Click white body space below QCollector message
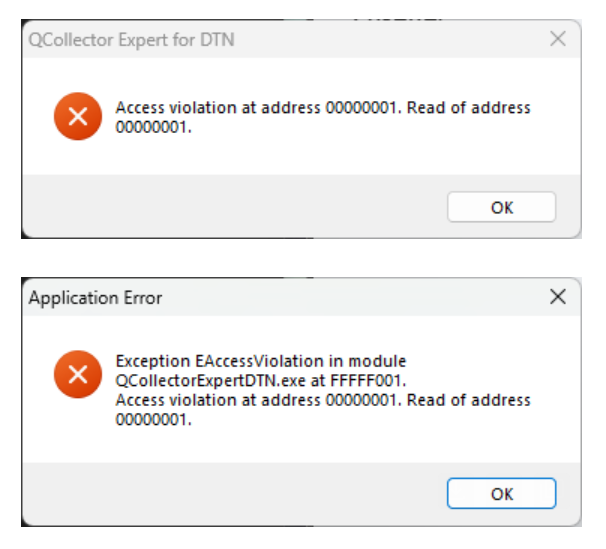The width and height of the screenshot is (606, 549). click(x=301, y=156)
